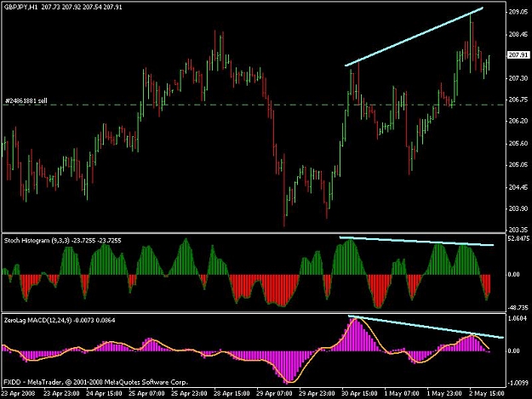532x399 pixels.
Task: Click the 25 Apr 23:00 time label
Action: (189, 394)
